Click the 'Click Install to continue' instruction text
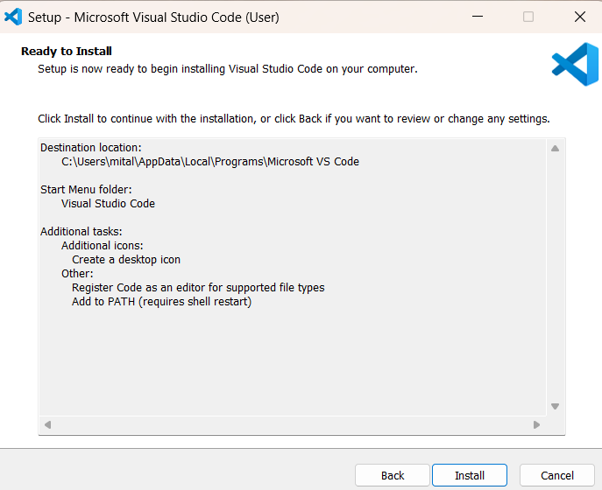Screen dimensions: 602x490 tap(294, 119)
